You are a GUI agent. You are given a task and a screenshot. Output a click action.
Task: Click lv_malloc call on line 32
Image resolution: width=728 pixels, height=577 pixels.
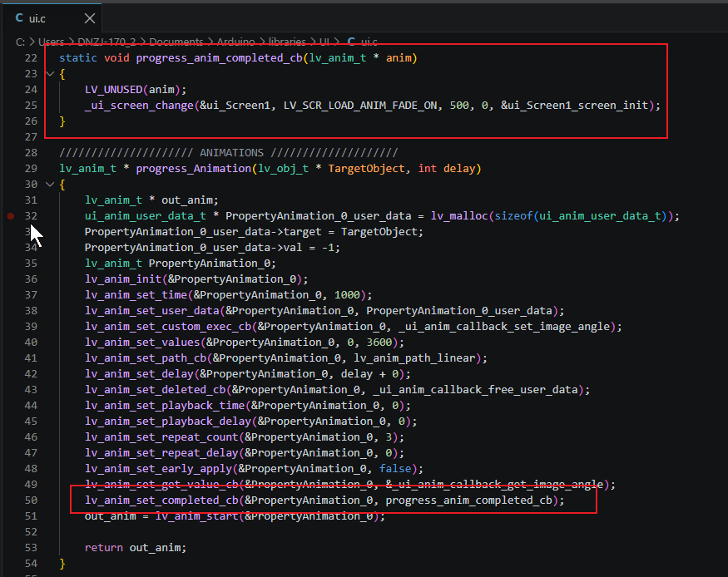(x=459, y=215)
